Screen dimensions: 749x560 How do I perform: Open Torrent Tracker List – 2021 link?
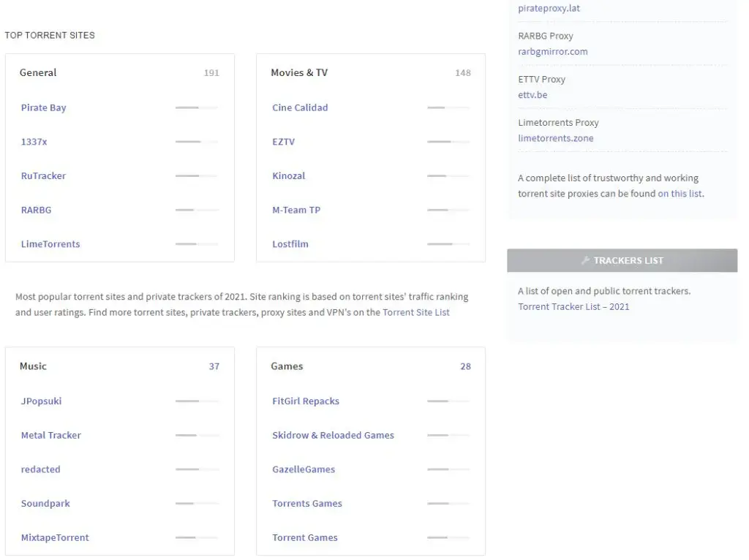[573, 306]
